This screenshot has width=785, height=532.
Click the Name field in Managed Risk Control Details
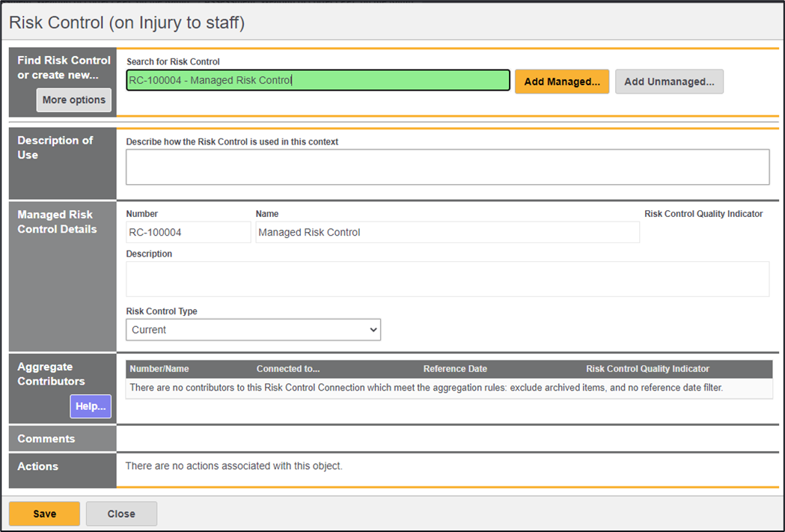(447, 233)
